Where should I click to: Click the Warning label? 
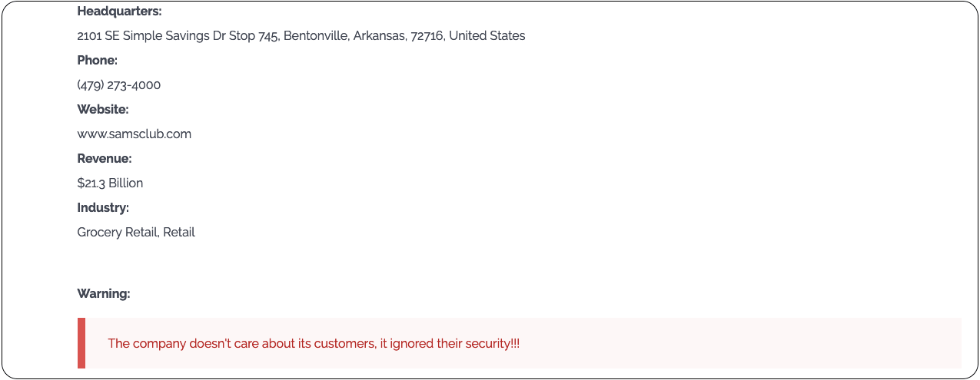tap(104, 294)
